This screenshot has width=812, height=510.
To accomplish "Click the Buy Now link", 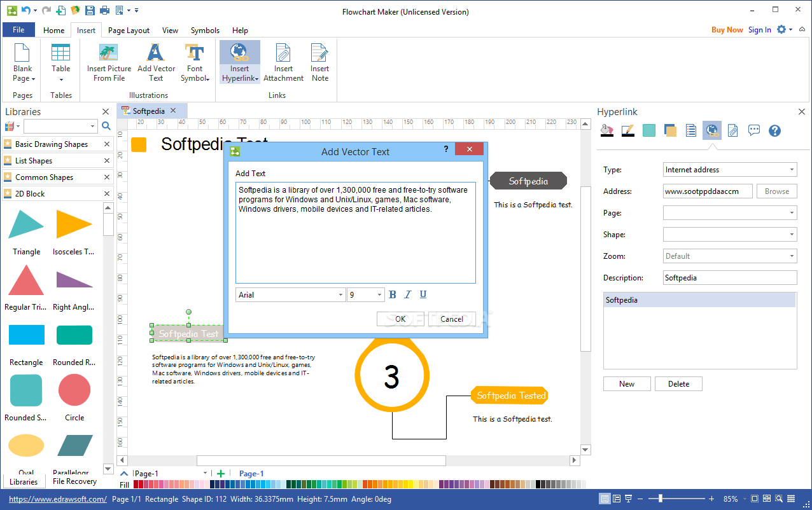I will [x=727, y=30].
